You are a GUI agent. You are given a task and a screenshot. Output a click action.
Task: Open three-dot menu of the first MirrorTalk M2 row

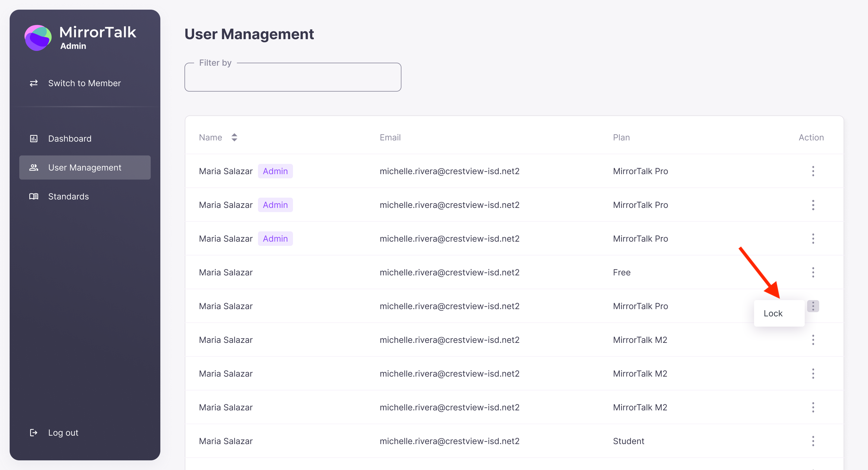coord(813,340)
